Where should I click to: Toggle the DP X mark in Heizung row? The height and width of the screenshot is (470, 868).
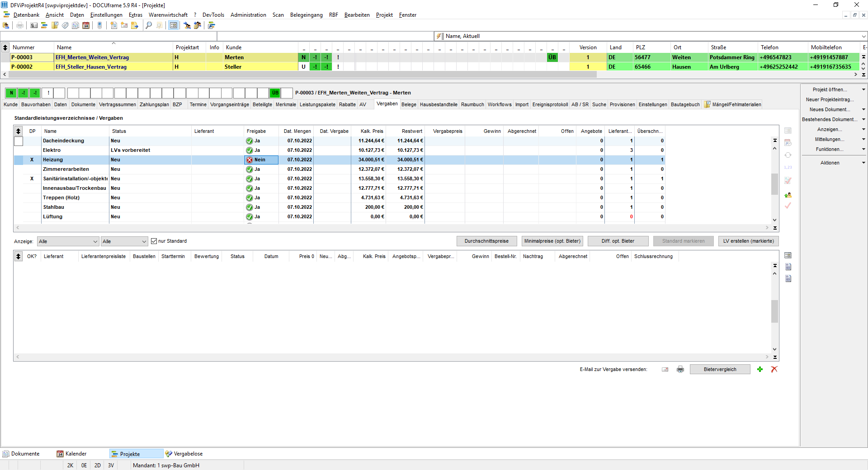[32, 160]
